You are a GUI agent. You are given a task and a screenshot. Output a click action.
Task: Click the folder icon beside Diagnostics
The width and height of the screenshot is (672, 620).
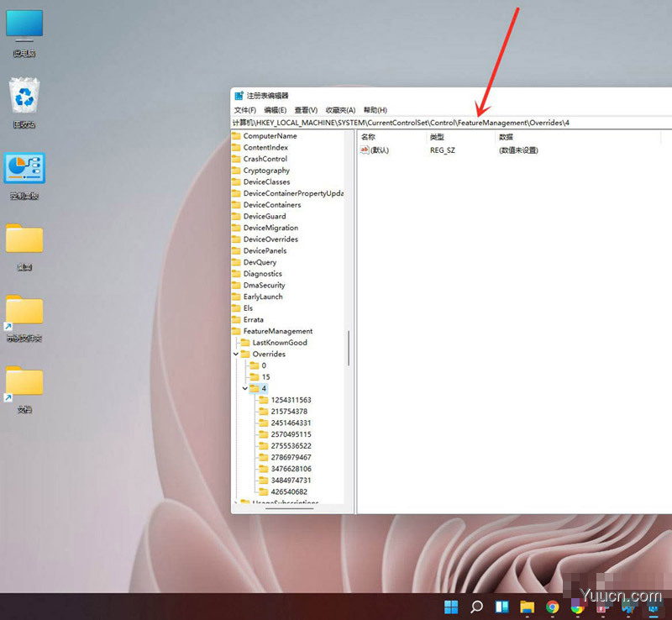point(236,274)
